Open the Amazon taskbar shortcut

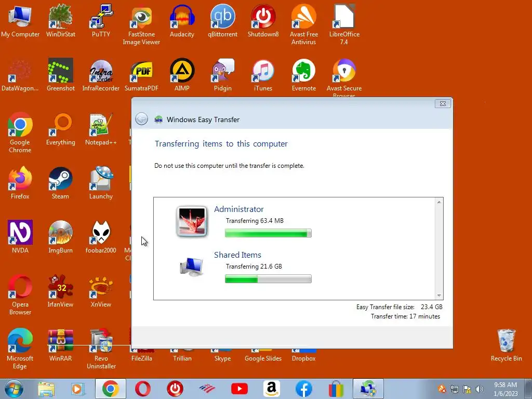(x=271, y=389)
